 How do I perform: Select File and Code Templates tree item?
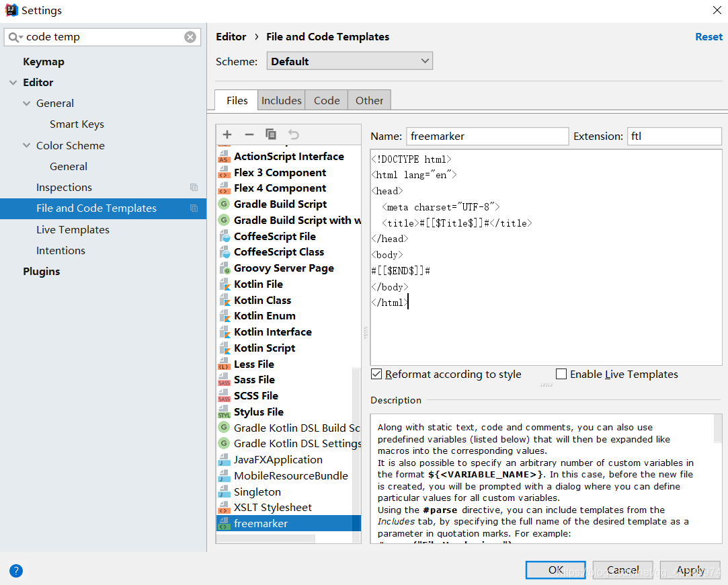click(x=103, y=208)
